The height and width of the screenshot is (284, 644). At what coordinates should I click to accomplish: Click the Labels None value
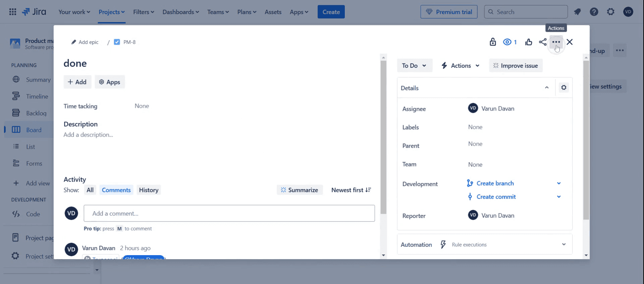(475, 127)
